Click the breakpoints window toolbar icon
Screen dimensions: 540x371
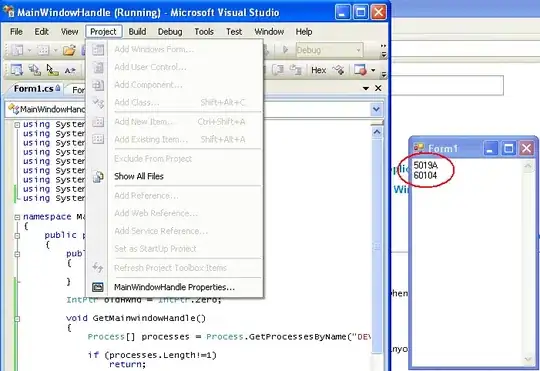click(360, 70)
